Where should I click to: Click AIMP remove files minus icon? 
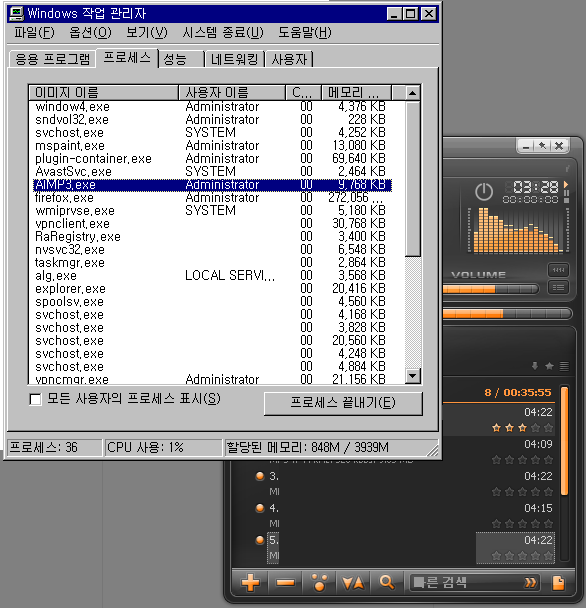point(285,582)
